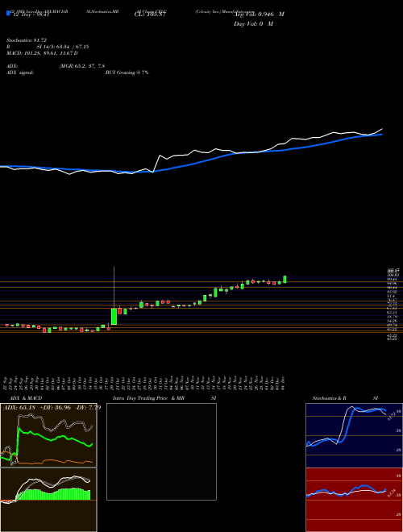Click the right end of the white price line
This screenshot has width=403, height=532.
[381, 130]
